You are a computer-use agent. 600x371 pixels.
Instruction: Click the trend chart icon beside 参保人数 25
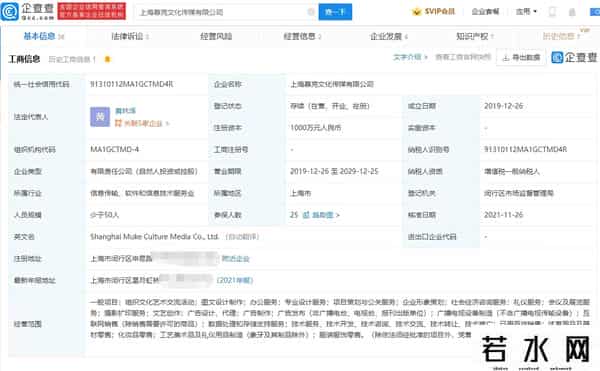[x=306, y=215]
